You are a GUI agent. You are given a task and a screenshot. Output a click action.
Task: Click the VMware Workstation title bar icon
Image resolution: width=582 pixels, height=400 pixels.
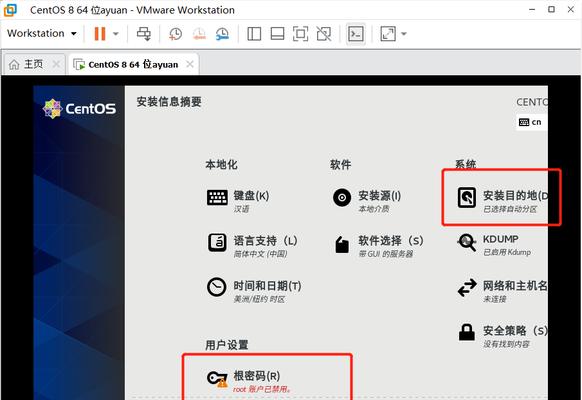10,10
